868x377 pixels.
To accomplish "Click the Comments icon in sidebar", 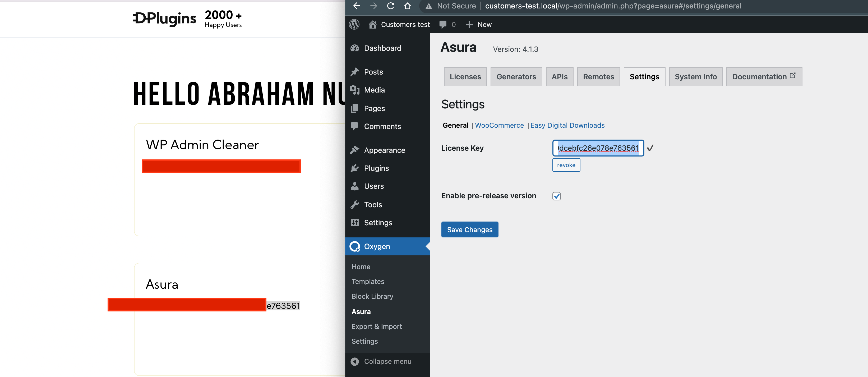I will (x=354, y=126).
